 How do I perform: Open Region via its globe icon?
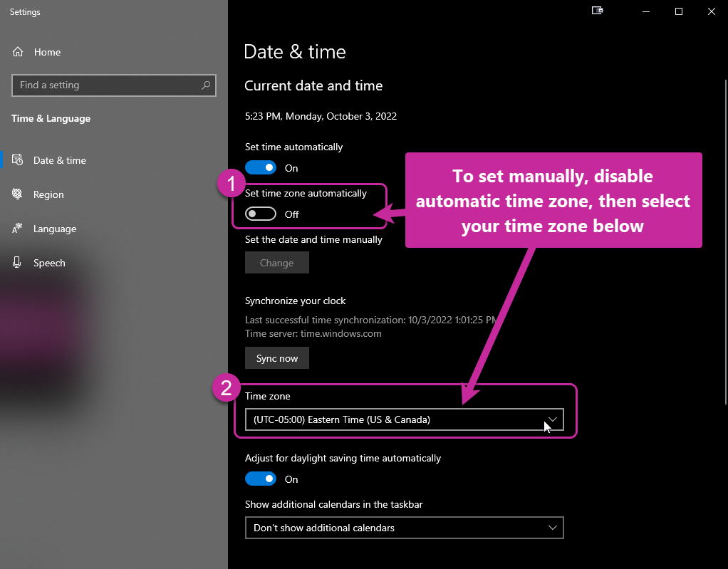(x=17, y=194)
